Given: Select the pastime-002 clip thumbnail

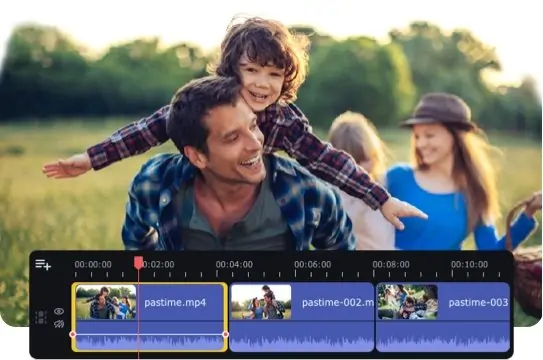Looking at the screenshot, I should [x=261, y=302].
